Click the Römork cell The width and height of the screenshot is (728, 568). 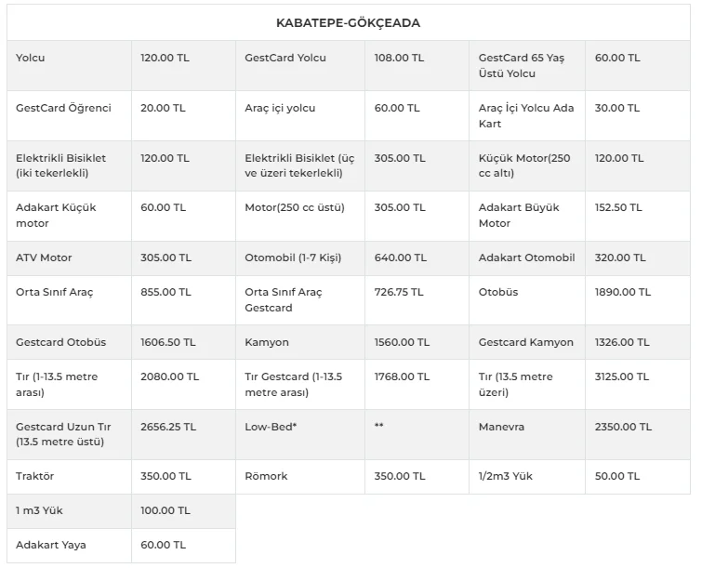coord(266,476)
